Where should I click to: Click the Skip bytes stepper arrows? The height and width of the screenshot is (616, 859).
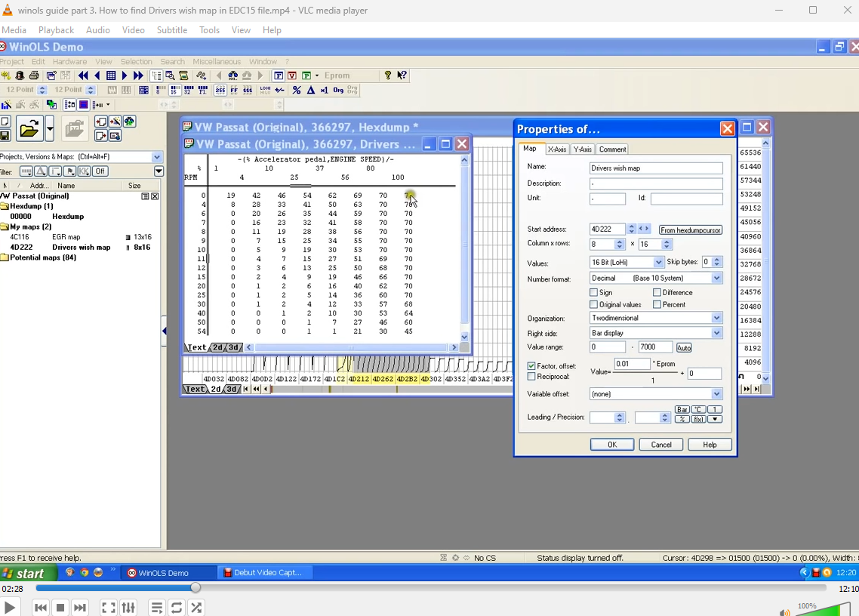[717, 263]
